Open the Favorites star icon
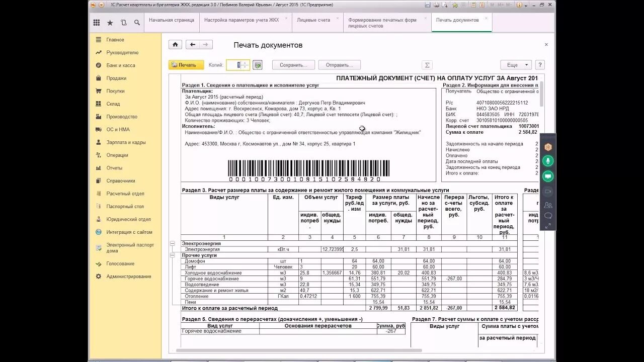 110,23
